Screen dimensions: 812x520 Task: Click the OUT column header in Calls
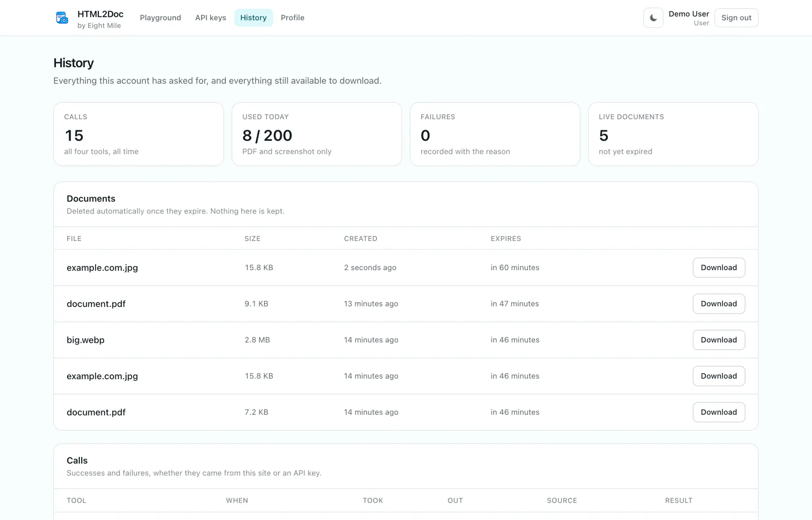click(x=455, y=501)
